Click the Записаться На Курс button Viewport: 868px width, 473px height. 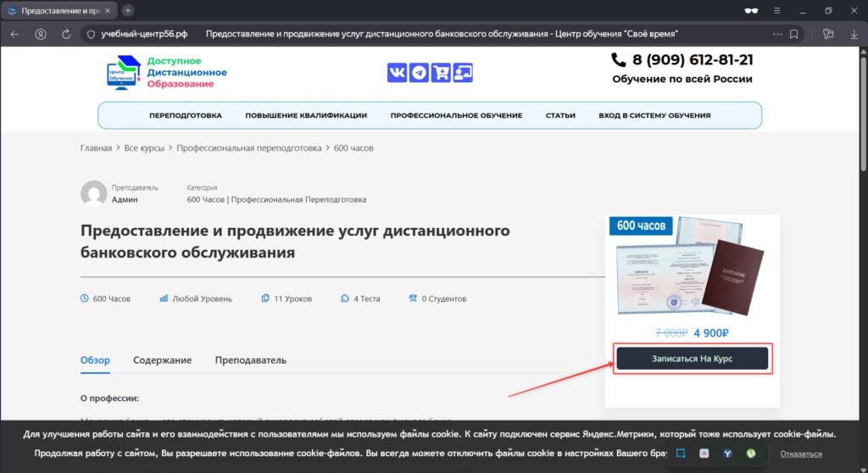point(692,359)
